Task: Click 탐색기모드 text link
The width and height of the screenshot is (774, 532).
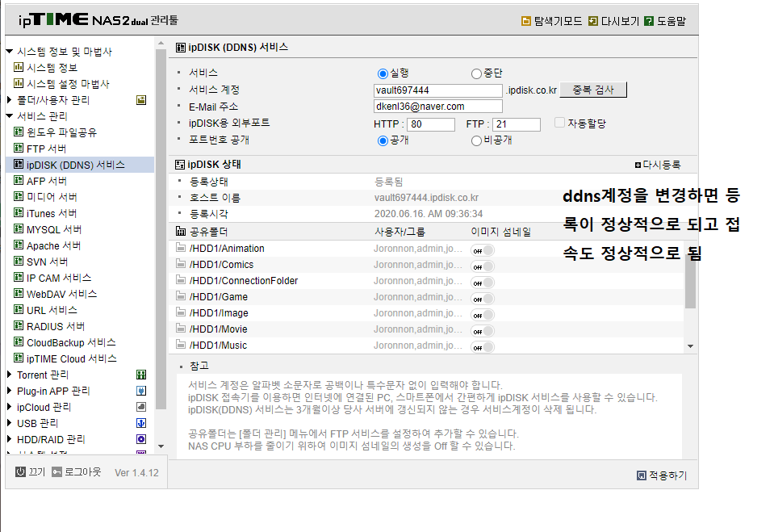Action: point(558,21)
